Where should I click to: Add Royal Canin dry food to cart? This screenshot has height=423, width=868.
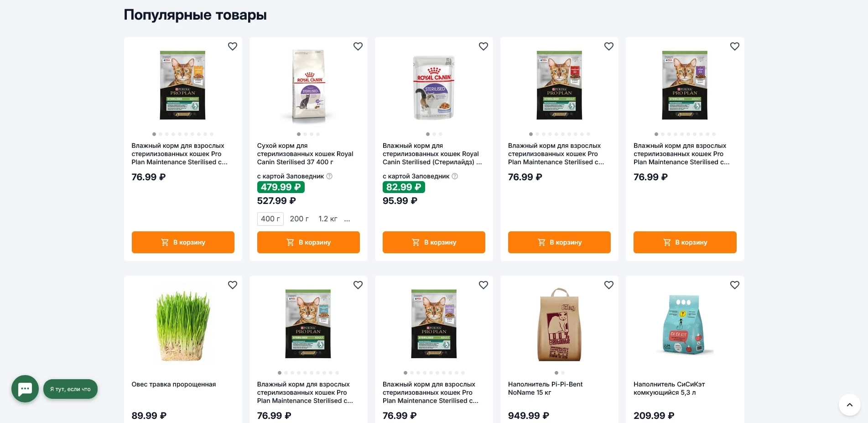pos(308,242)
